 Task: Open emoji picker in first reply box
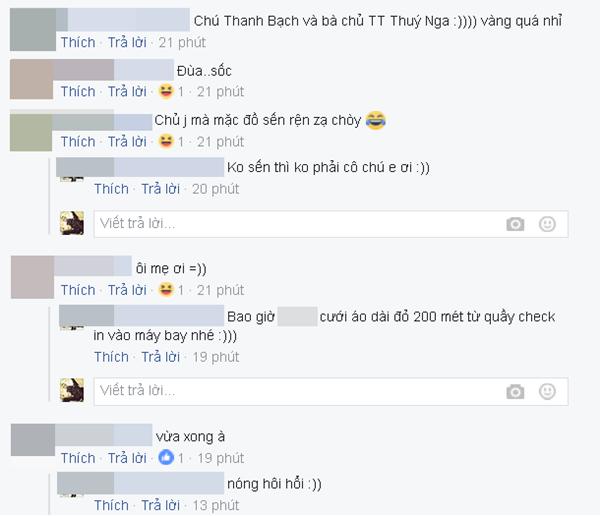(x=547, y=224)
